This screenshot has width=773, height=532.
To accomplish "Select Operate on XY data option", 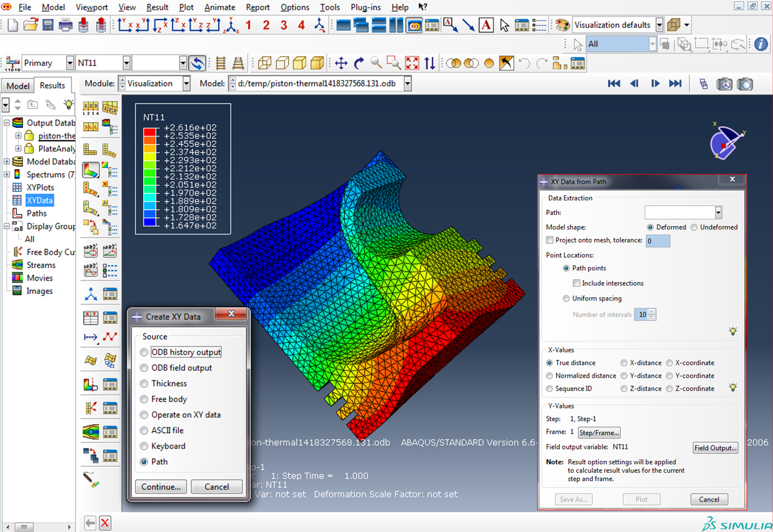I will [144, 415].
